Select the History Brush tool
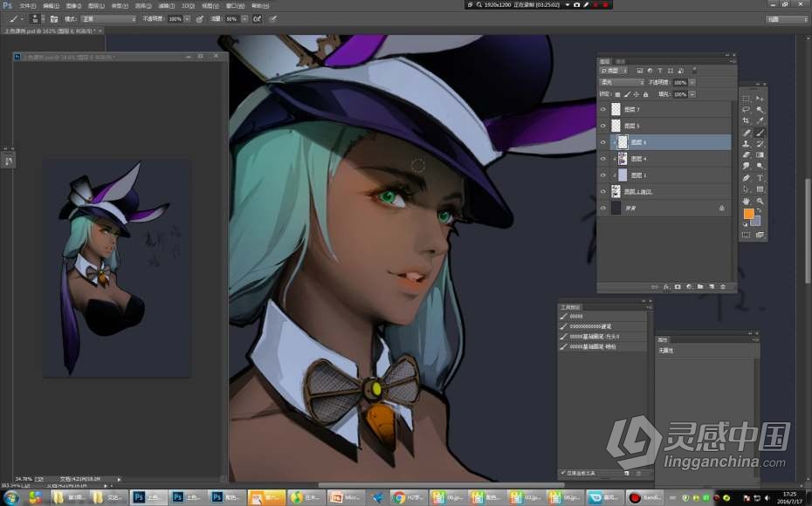The image size is (812, 506). click(760, 144)
